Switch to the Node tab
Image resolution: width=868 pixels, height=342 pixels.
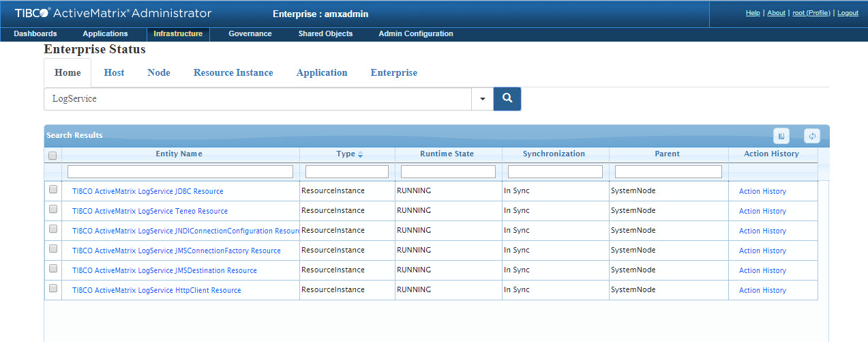coord(159,72)
